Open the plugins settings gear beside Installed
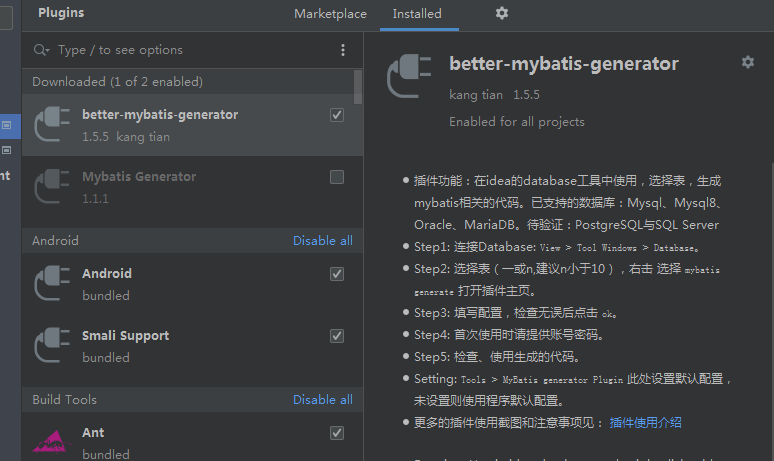 click(x=502, y=13)
